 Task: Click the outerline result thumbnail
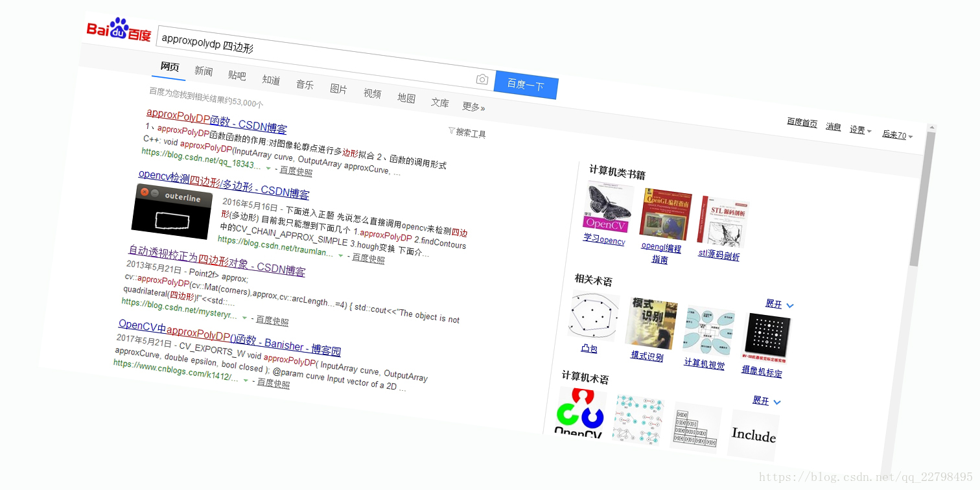(x=171, y=211)
